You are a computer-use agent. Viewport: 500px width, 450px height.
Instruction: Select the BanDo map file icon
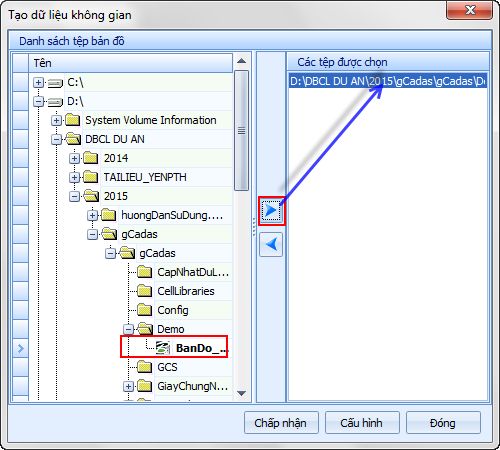[x=163, y=348]
